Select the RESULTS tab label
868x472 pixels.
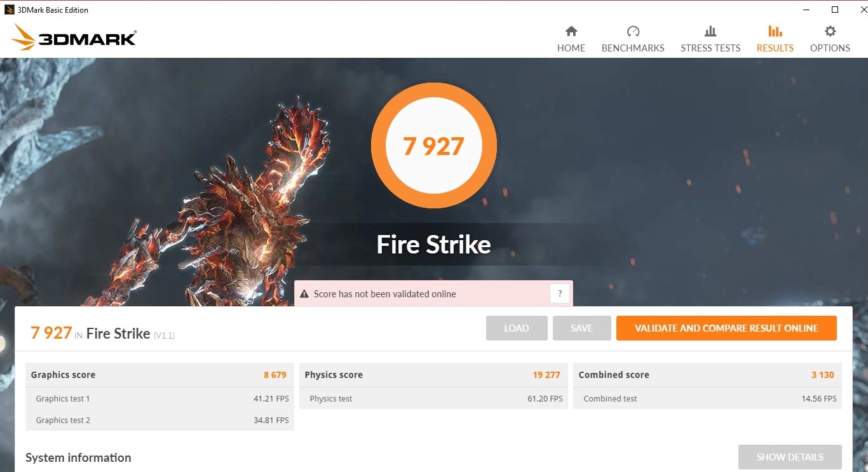tap(775, 48)
